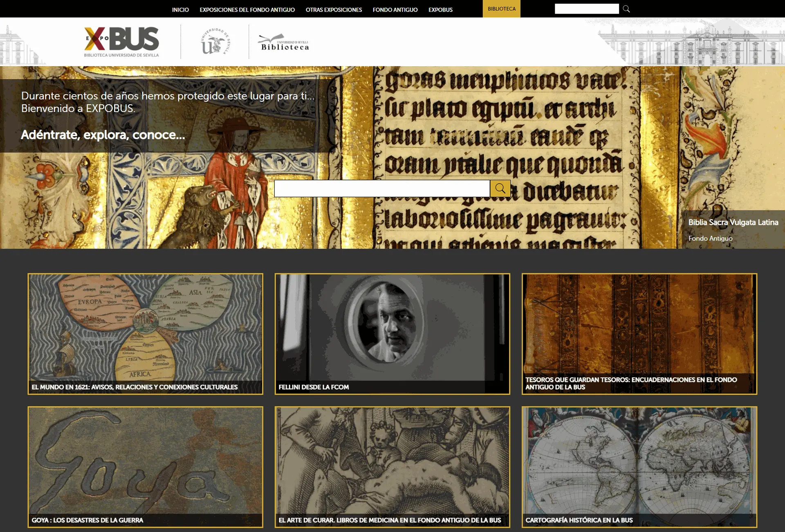Open the Biblia Sacra Vulgata Latina caption
This screenshot has height=532, width=785.
click(x=733, y=222)
